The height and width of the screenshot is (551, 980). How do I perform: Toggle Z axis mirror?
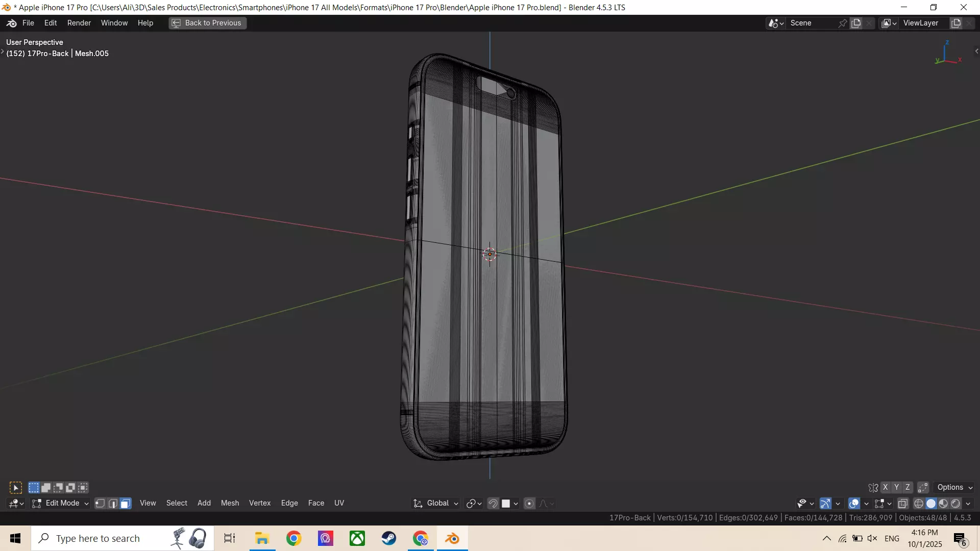point(908,488)
